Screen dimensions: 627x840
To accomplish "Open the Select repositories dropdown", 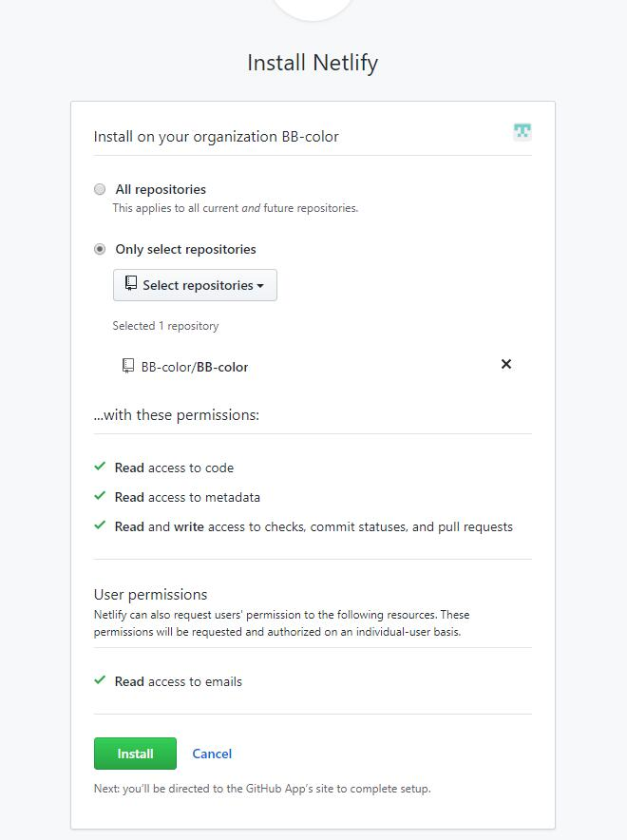I will pyautogui.click(x=195, y=285).
